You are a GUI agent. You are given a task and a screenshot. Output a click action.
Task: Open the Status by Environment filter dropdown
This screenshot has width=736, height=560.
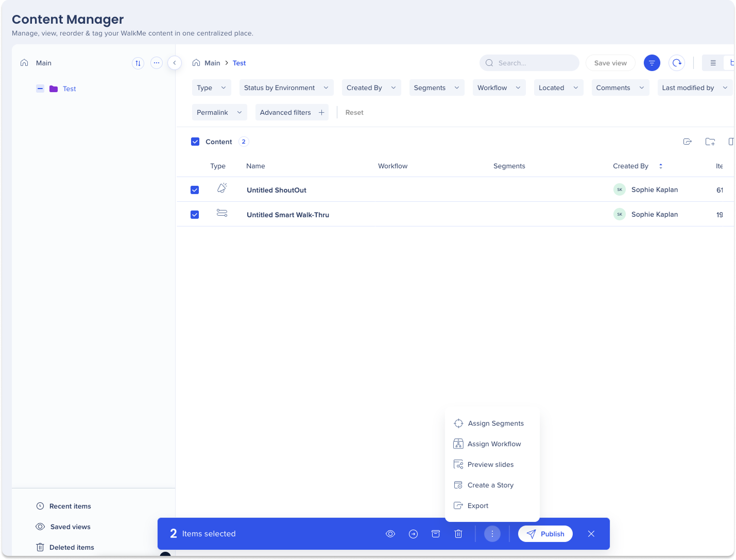(x=286, y=87)
